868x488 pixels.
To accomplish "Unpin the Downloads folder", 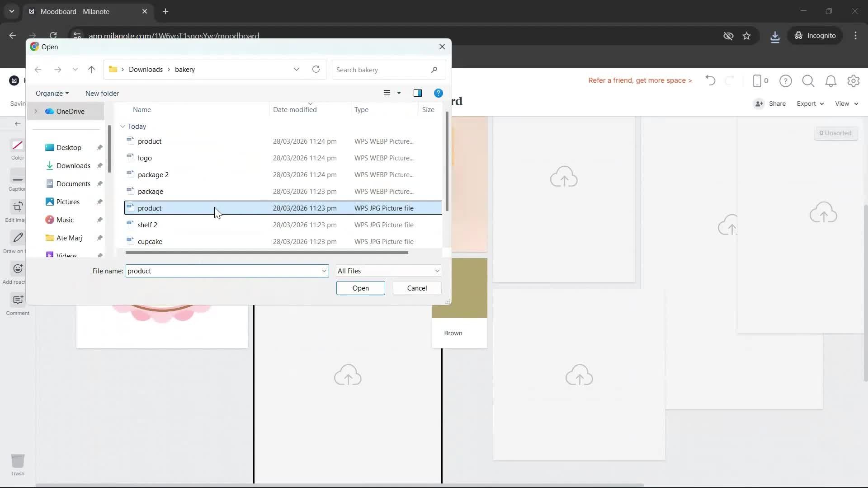I will [x=99, y=165].
